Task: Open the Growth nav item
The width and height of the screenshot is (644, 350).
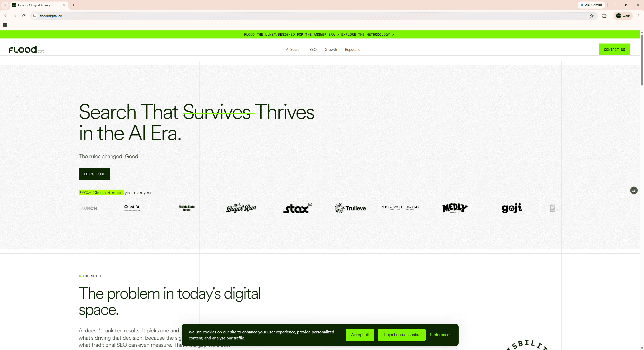Action: pyautogui.click(x=331, y=50)
